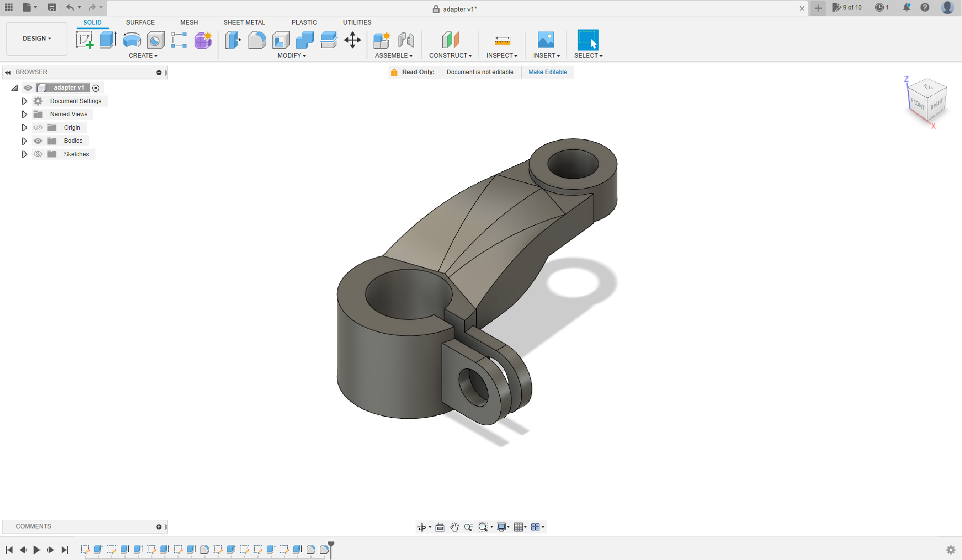Screen dimensions: 962x560
Task: Click Make Editable link
Action: [547, 72]
